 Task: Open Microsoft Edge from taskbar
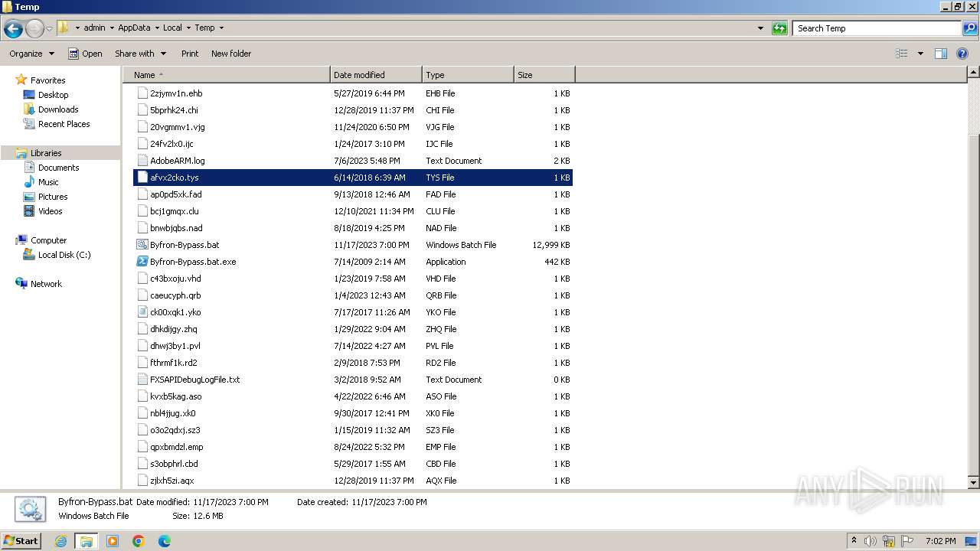[x=165, y=541]
